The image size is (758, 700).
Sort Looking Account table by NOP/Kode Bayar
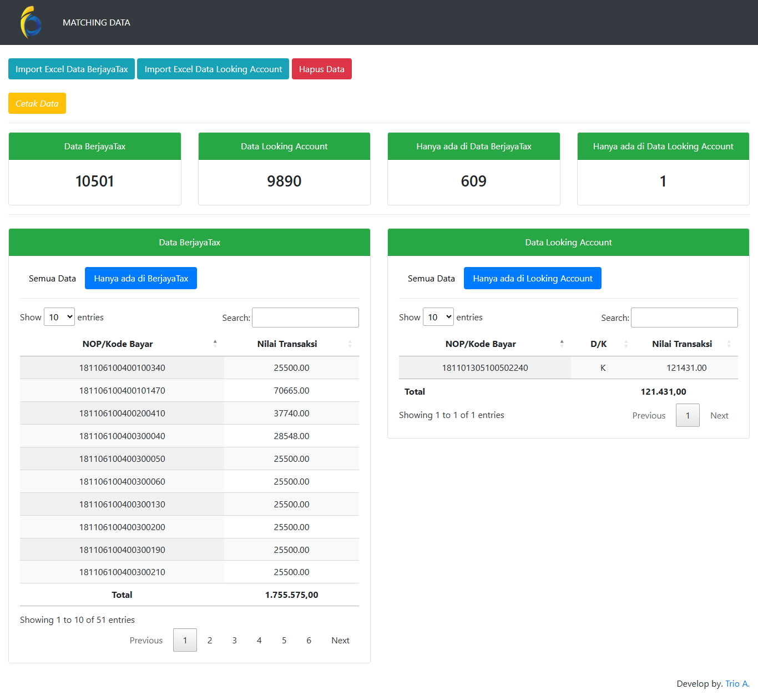(481, 344)
